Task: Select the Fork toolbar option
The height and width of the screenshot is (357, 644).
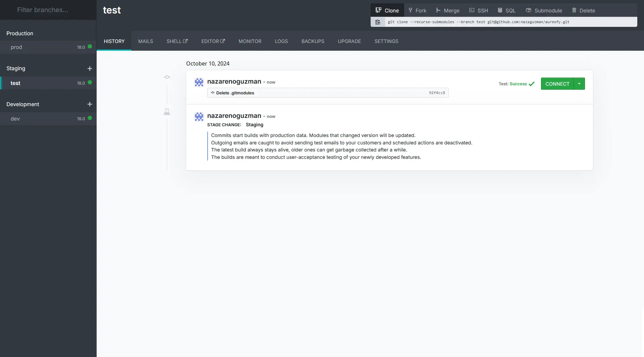Action: (x=417, y=10)
